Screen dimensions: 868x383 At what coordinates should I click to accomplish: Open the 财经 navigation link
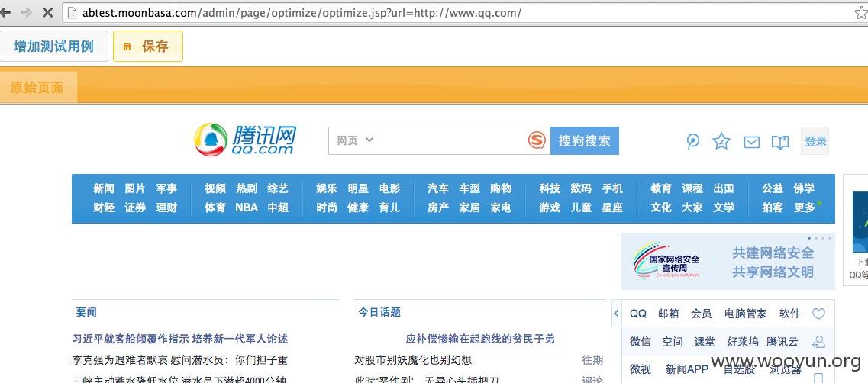[x=104, y=208]
